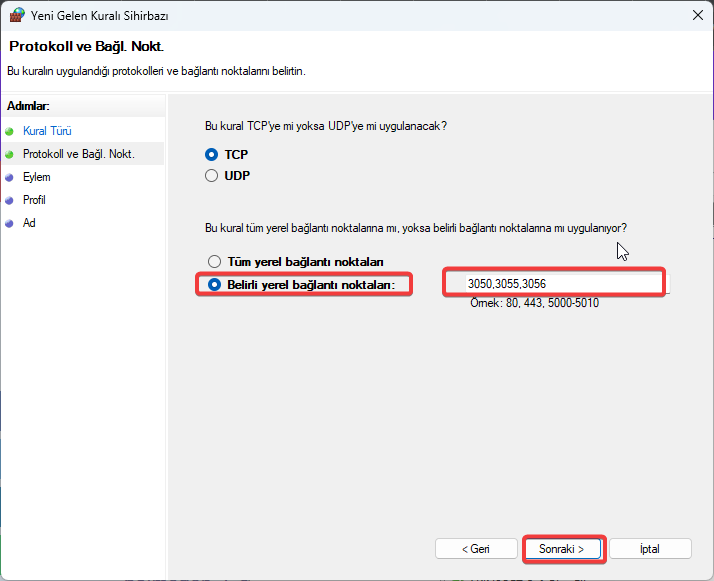714x581 pixels.
Task: Open the Kural Türü step link
Action: coord(47,131)
